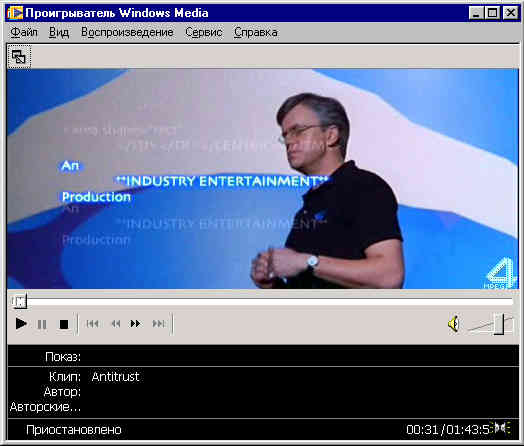Click the video display area
Screen dimensions: 524x446
tap(263, 179)
